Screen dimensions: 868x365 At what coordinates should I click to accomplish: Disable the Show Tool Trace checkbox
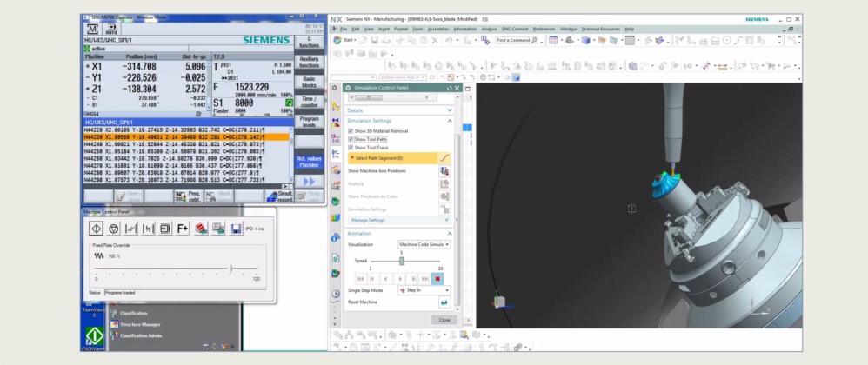pos(350,148)
